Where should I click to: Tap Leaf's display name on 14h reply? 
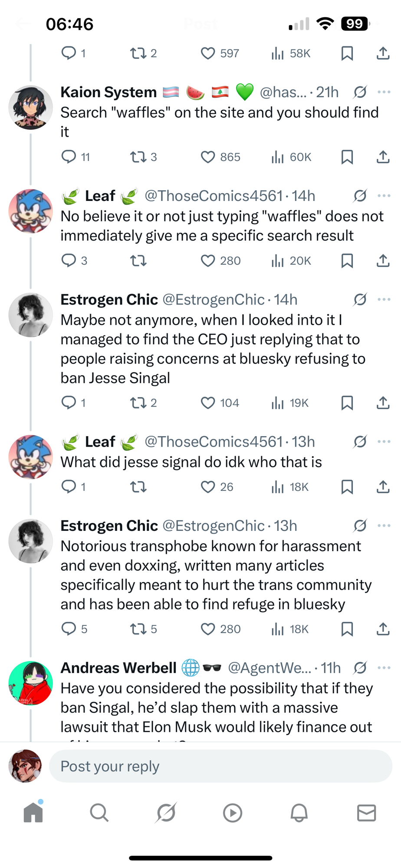(100, 196)
